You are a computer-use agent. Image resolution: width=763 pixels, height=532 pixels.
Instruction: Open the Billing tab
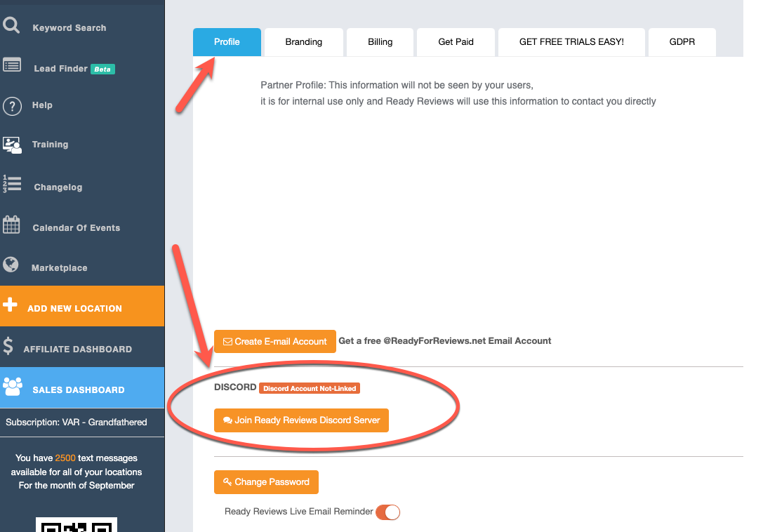point(380,42)
